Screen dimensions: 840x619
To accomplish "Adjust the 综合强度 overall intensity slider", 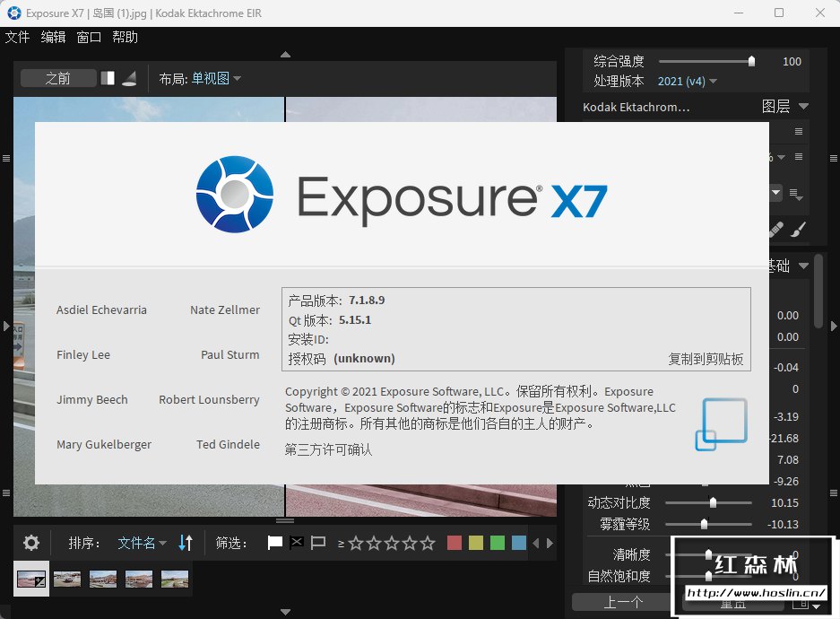I will 705,61.
